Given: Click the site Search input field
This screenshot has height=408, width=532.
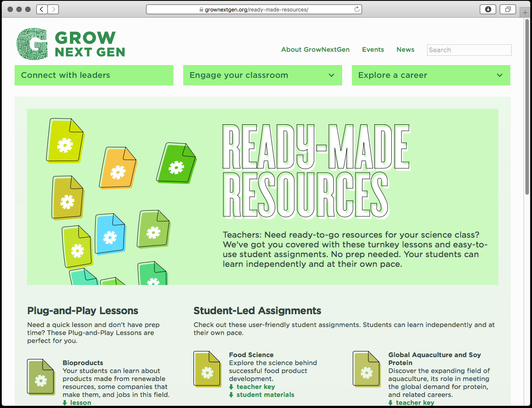Looking at the screenshot, I should pyautogui.click(x=469, y=50).
